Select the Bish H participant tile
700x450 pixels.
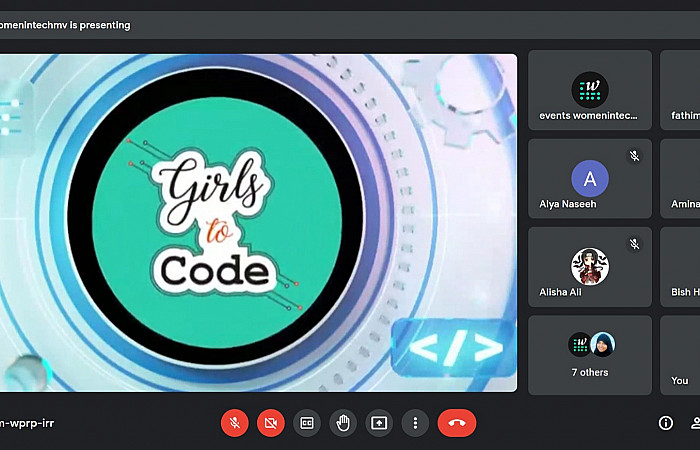(x=681, y=267)
